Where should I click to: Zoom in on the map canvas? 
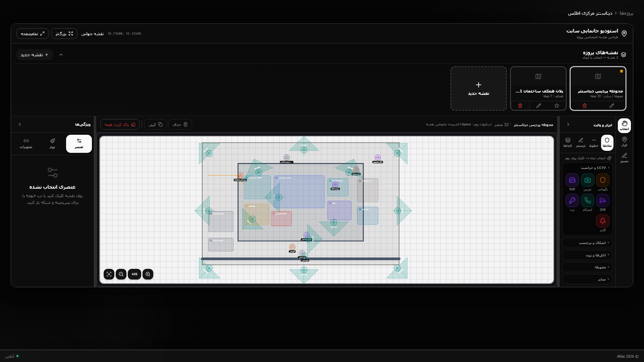148,274
